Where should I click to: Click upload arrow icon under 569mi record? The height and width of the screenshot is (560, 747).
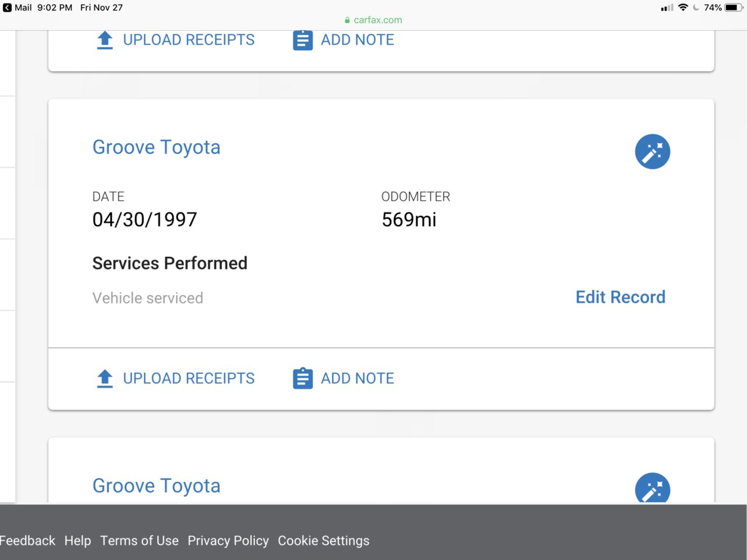tap(105, 379)
